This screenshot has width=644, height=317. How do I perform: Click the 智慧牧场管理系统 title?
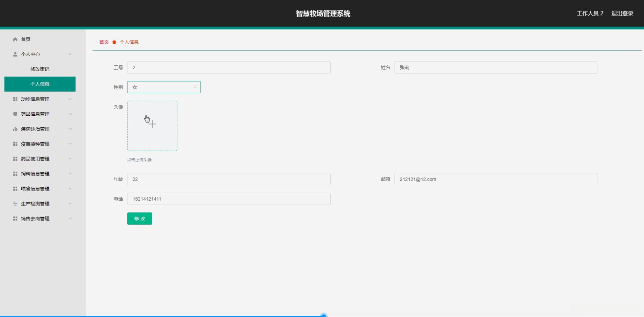click(323, 14)
